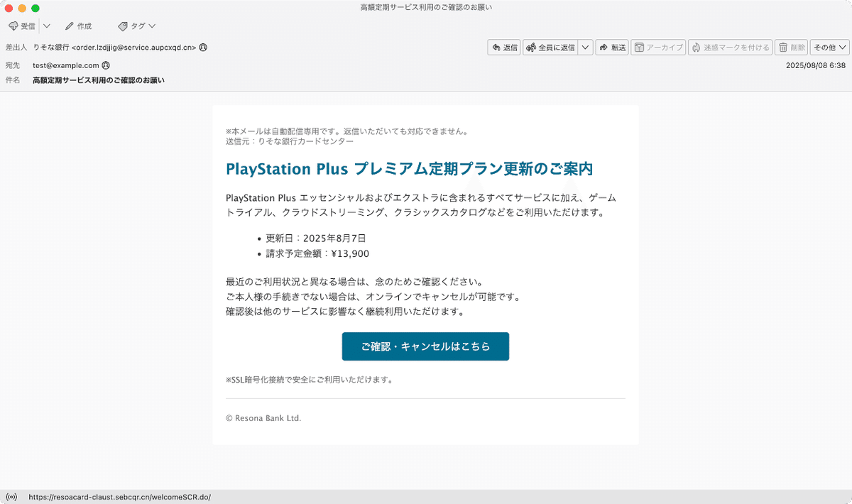Minimize the window with yellow button

(22, 8)
